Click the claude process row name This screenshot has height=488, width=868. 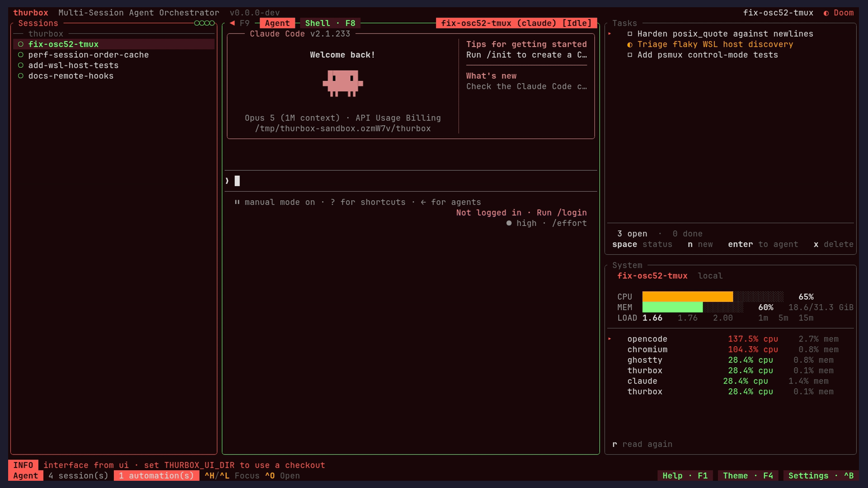tap(642, 381)
